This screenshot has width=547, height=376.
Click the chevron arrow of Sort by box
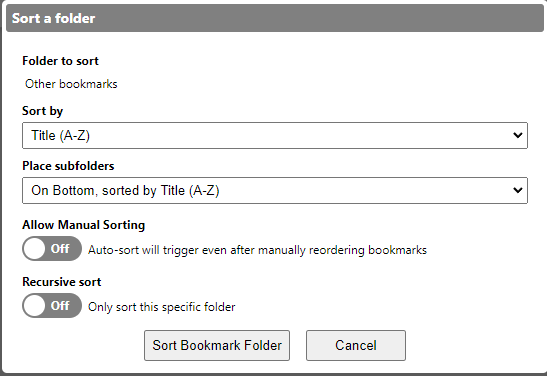coord(518,135)
